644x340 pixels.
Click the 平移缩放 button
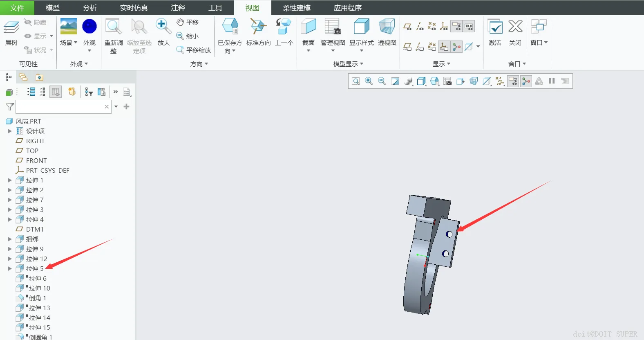click(194, 50)
